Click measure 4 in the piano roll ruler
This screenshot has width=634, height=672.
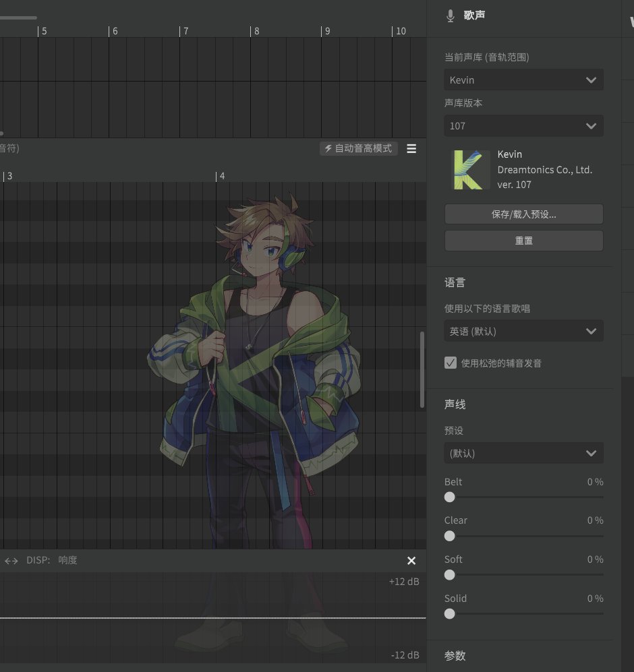coord(222,176)
